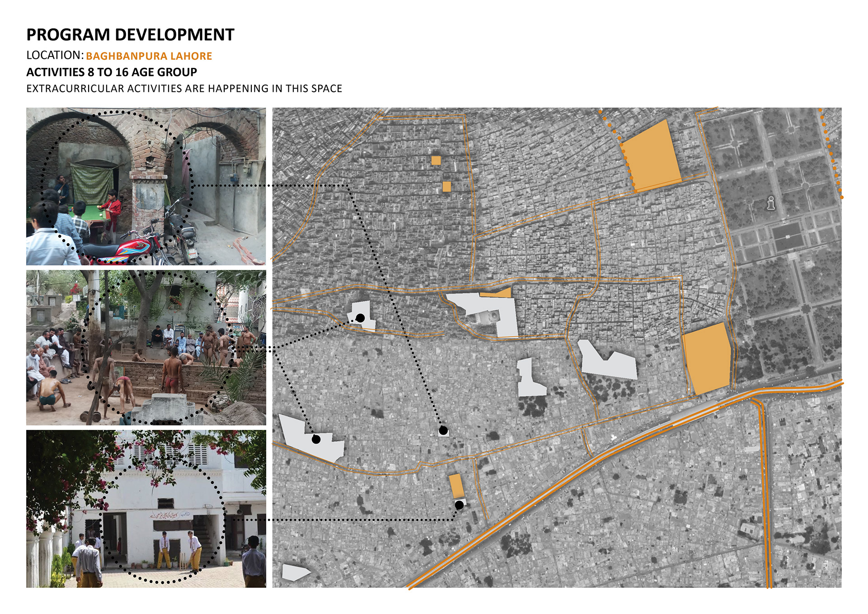
Task: Click small orange rectangle near bottom center
Action: [x=456, y=486]
